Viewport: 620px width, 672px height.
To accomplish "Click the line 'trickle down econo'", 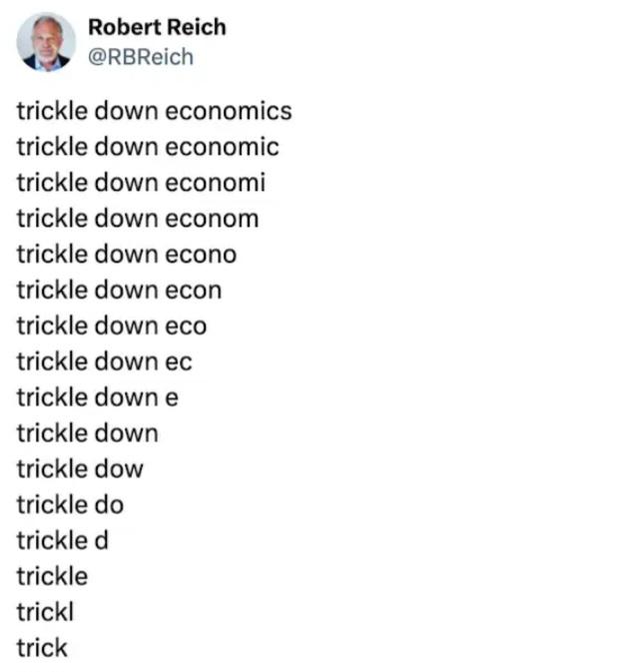I will (x=126, y=255).
